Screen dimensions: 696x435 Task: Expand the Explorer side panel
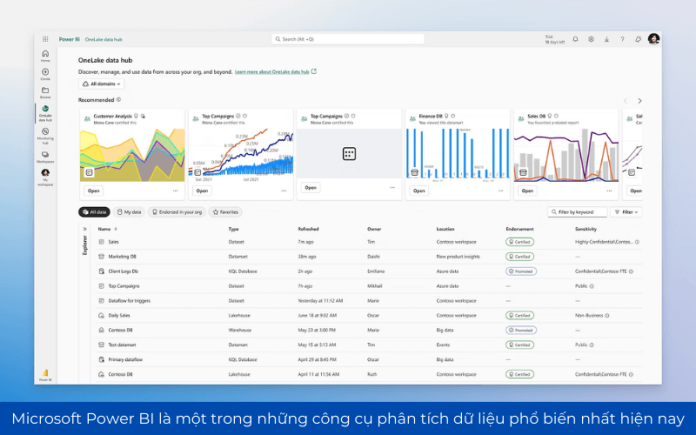point(84,229)
